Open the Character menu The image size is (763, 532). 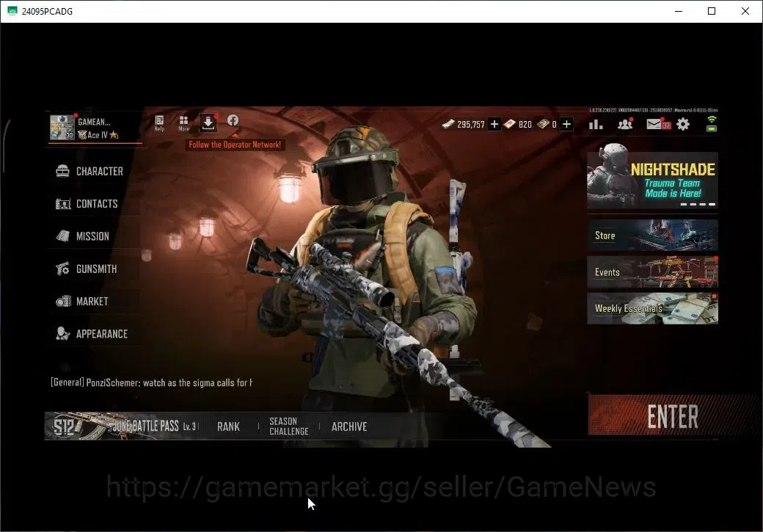point(92,171)
